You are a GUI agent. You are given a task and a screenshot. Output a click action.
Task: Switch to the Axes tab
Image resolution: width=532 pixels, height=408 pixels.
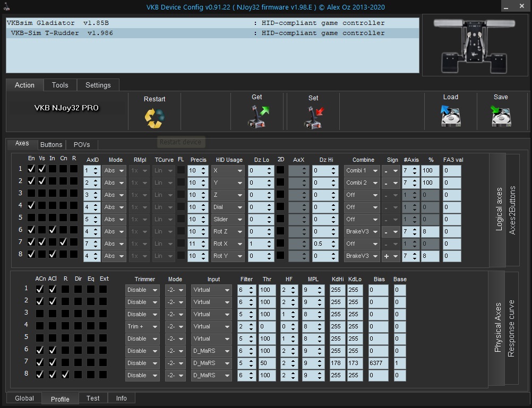tap(22, 143)
